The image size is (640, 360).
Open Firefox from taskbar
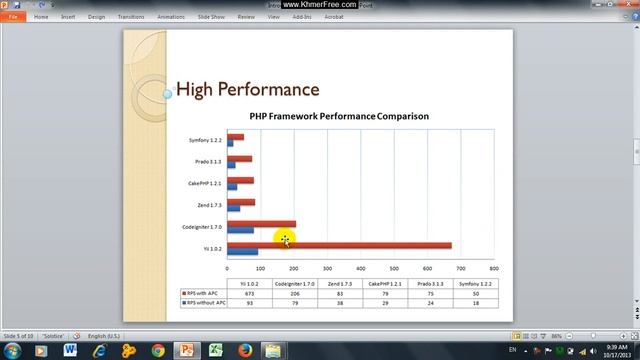pos(245,351)
